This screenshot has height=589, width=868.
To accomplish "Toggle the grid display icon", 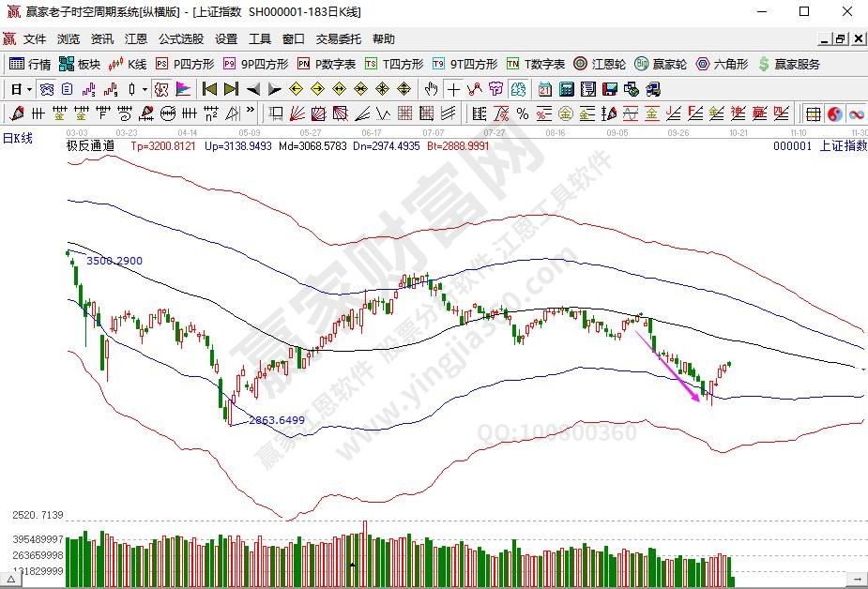I will (813, 113).
